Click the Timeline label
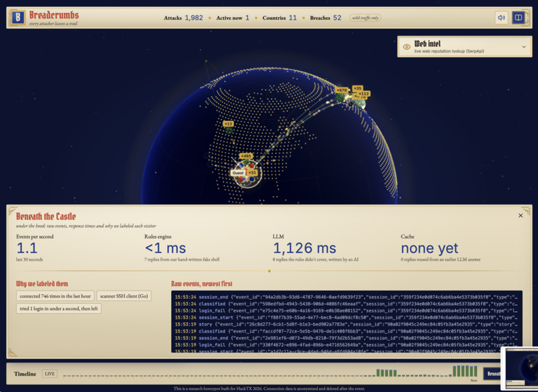This screenshot has height=392, width=538. pyautogui.click(x=25, y=374)
